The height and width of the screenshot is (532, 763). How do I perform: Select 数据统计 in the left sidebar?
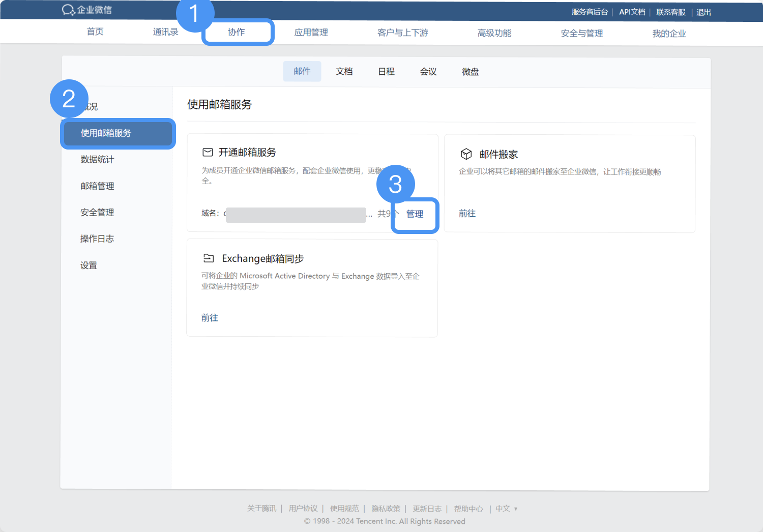click(x=97, y=160)
